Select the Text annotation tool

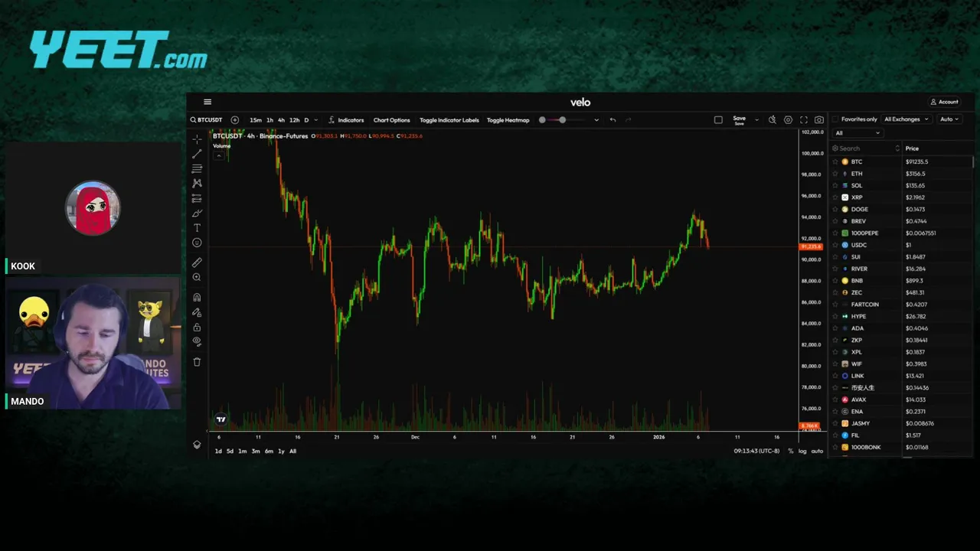pyautogui.click(x=197, y=228)
